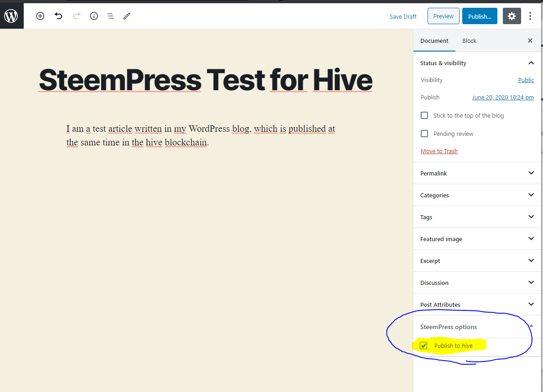This screenshot has width=543, height=392.
Task: Click the post title SteemPress Test for Hive
Action: tap(206, 80)
